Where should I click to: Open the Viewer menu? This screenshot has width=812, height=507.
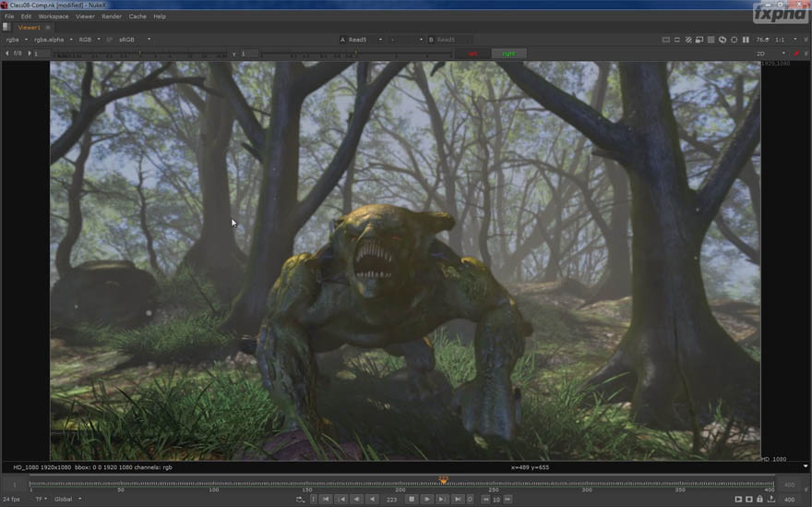[85, 17]
